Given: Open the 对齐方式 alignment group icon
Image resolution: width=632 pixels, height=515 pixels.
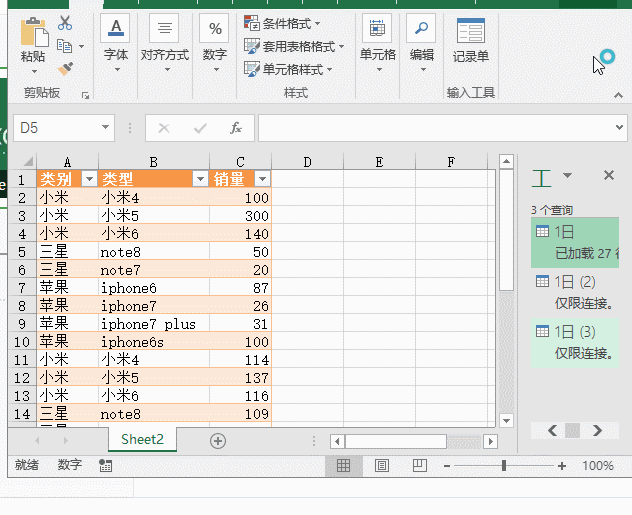Looking at the screenshot, I should (x=164, y=28).
